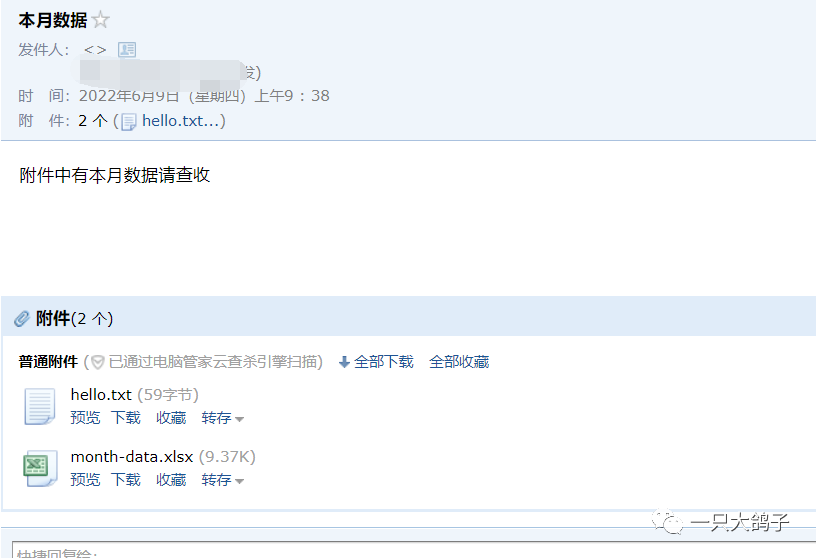Open the hello.txt... attachment link in header
The height and width of the screenshot is (558, 816).
181,121
